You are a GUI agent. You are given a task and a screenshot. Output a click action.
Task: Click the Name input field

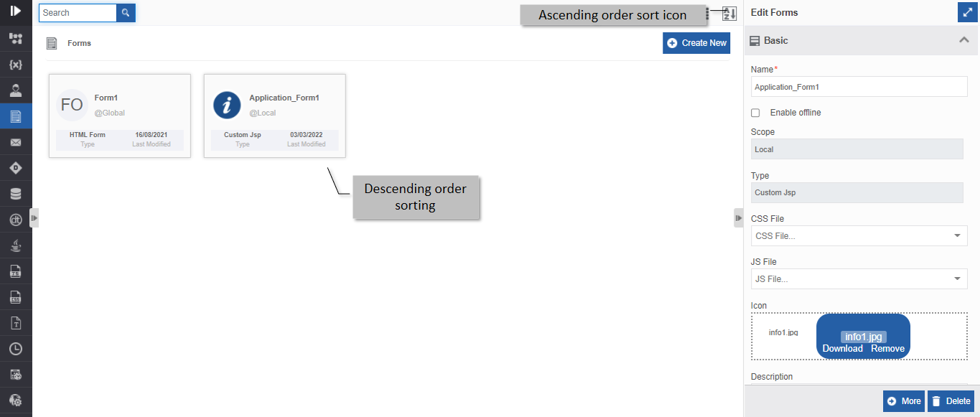coord(859,87)
